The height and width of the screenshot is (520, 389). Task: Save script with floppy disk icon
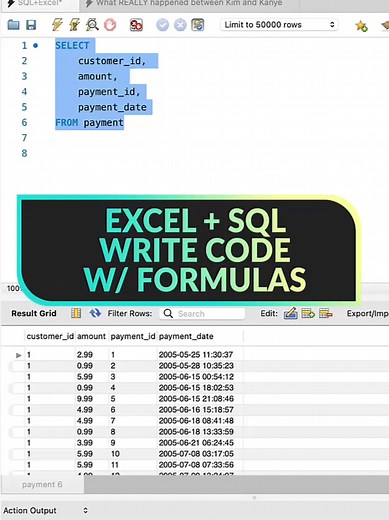click(x=31, y=25)
